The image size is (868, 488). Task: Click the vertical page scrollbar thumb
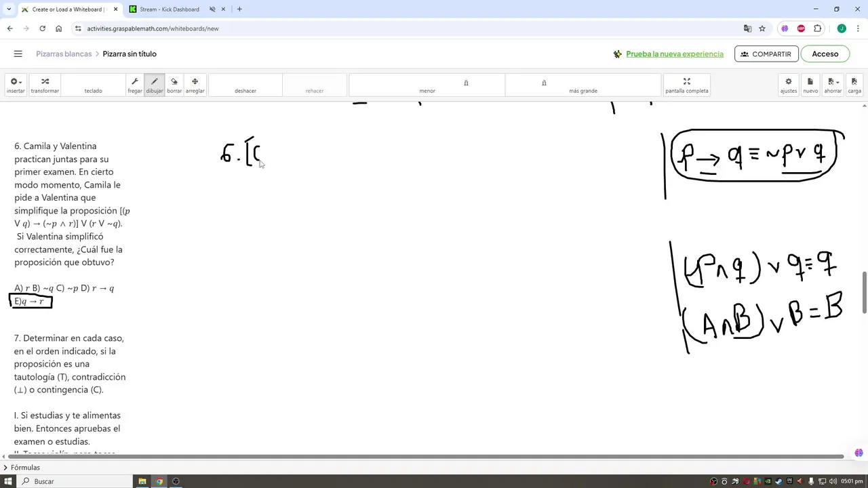pos(864,293)
